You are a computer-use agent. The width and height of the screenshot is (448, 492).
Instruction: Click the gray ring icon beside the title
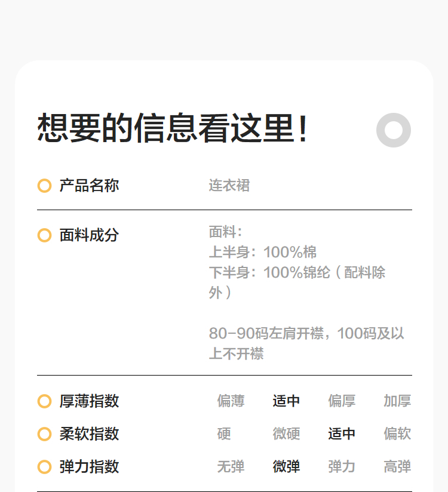pyautogui.click(x=394, y=130)
